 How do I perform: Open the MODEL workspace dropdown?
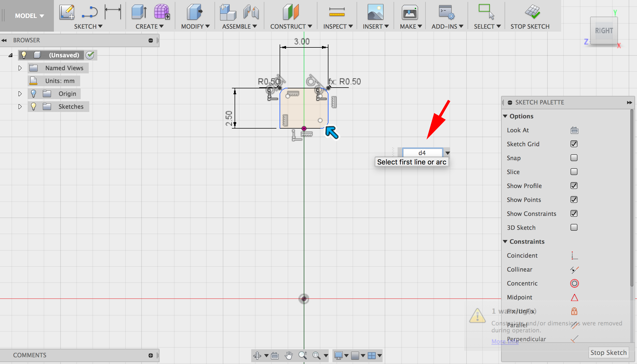tap(29, 16)
